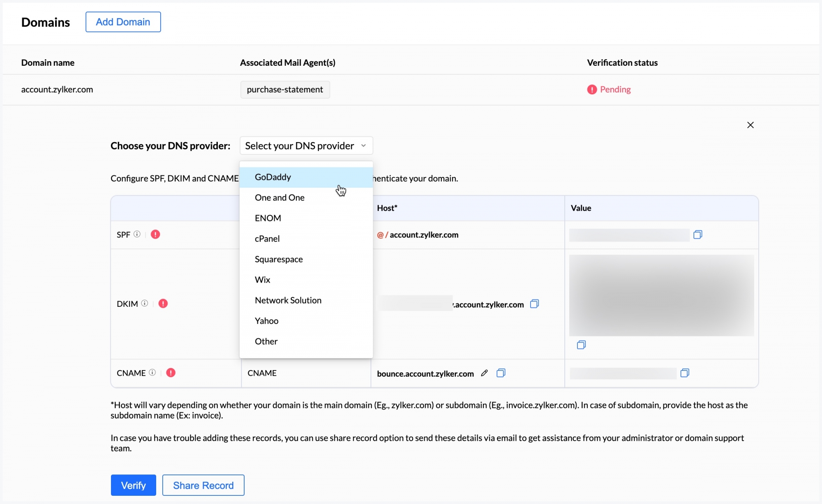
Task: Collapse the DNS provider dropdown
Action: [x=306, y=146]
